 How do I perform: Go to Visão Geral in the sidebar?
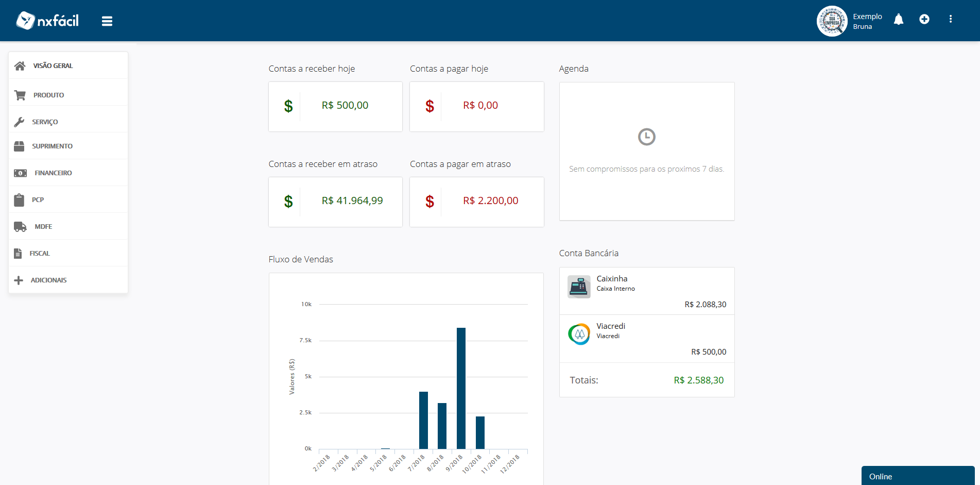(52, 65)
